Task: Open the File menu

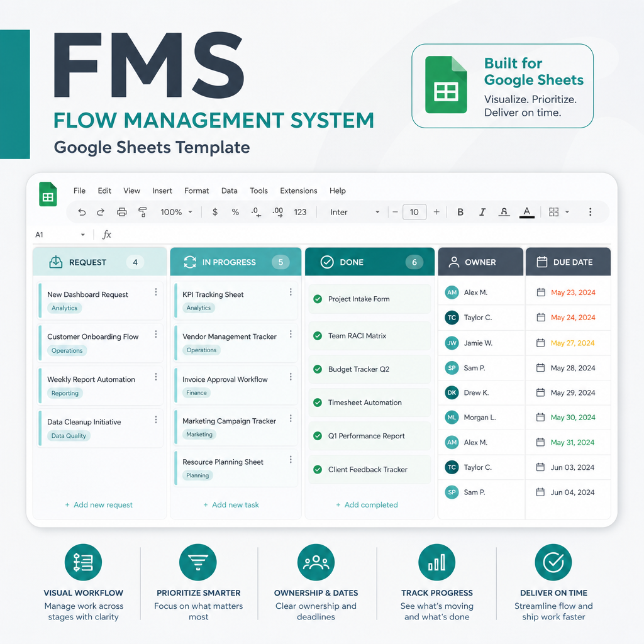Action: [x=79, y=191]
